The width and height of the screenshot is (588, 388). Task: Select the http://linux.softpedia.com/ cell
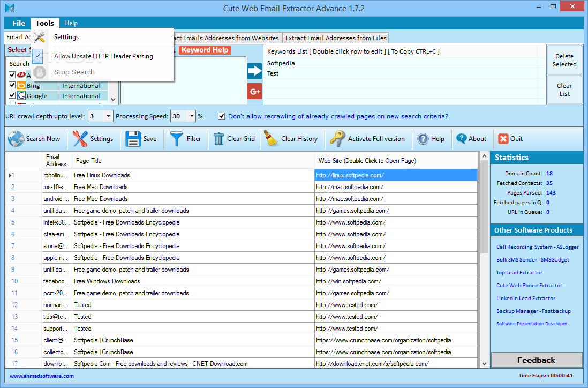[396, 175]
